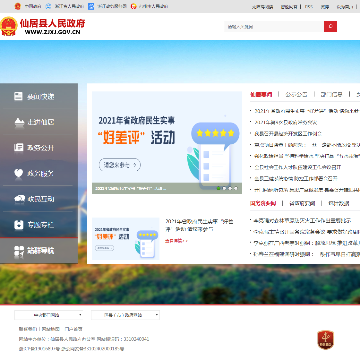Click the red search button

(x=330, y=27)
